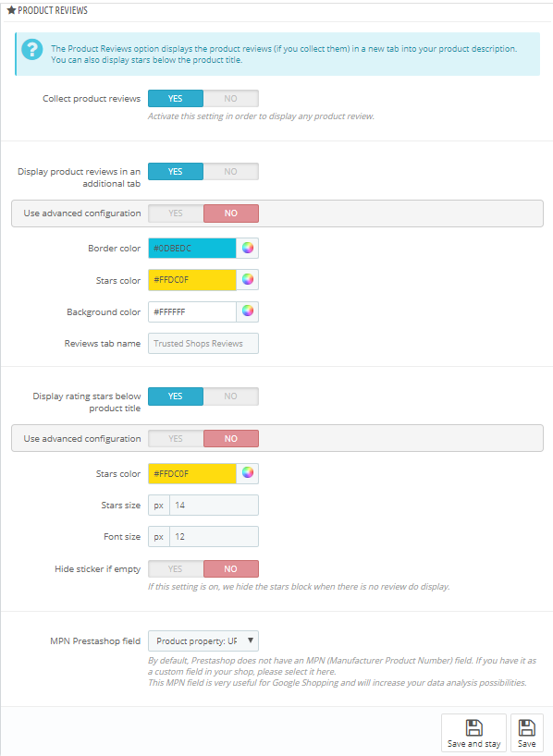Click the #0DBEDC border color field
This screenshot has width=553, height=756.
[x=192, y=249]
